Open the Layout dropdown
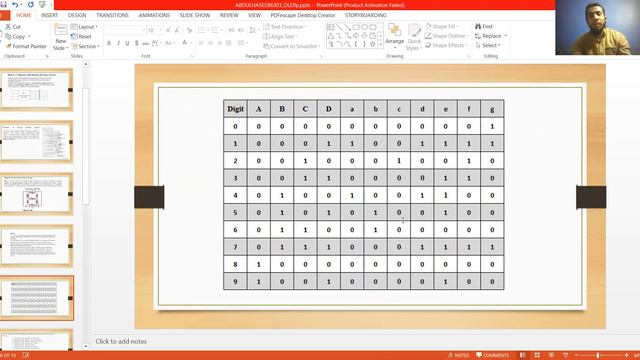The height and width of the screenshot is (360, 640). [x=84, y=27]
